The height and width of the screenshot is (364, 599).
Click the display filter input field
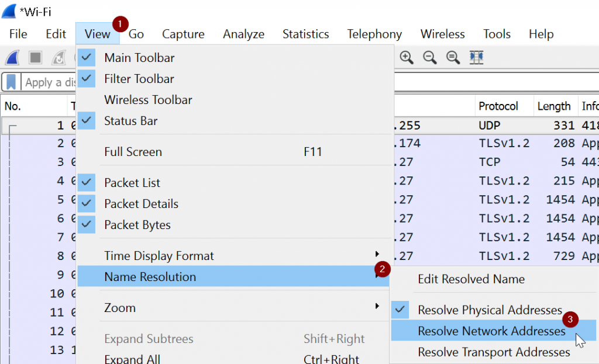coord(50,82)
